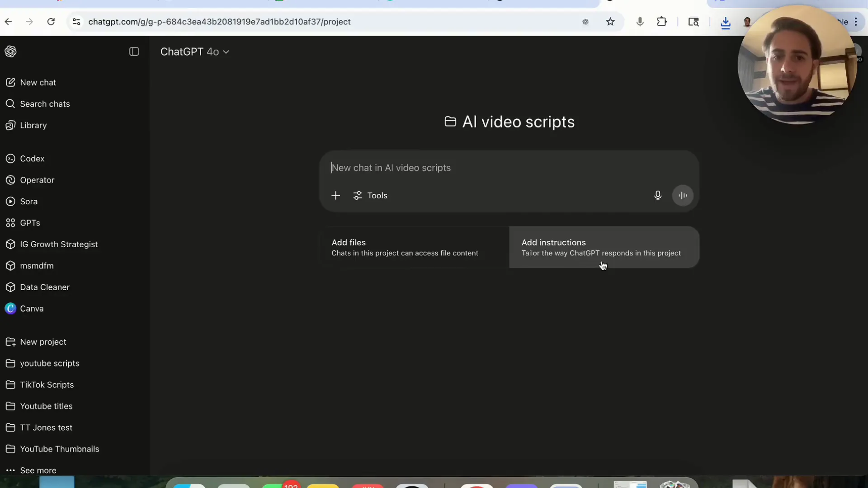Click the browser toolbar microphone icon
868x488 pixels.
pos(640,22)
